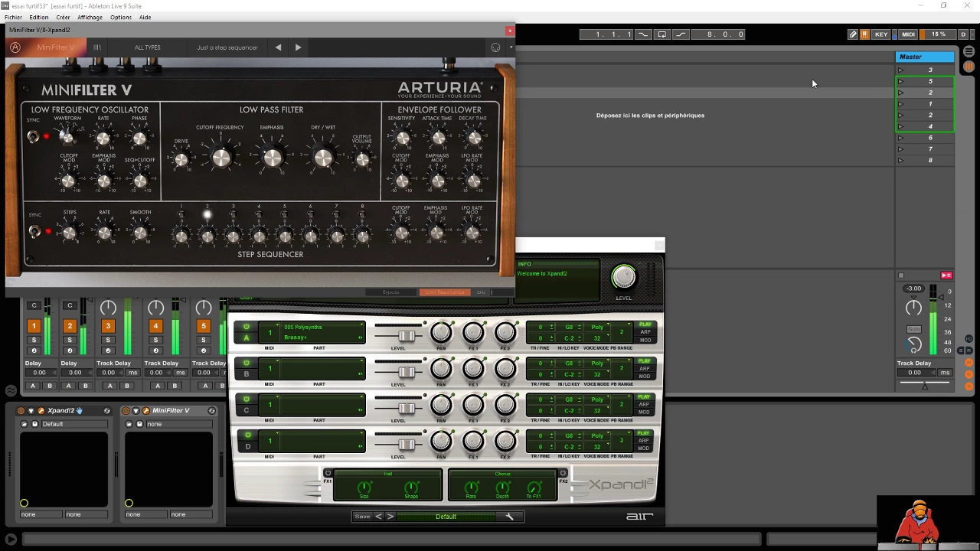980x551 pixels.
Task: Toggle computer MIDI keyboard icon
Action: click(x=864, y=34)
